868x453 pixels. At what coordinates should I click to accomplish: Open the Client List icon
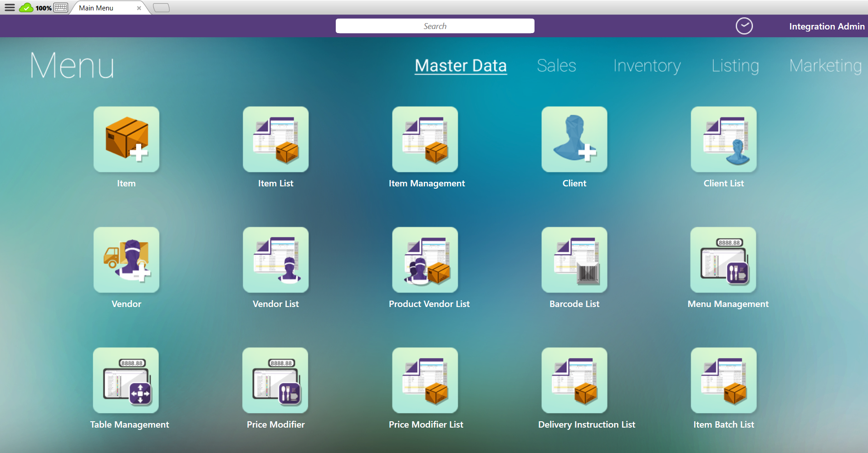(724, 139)
